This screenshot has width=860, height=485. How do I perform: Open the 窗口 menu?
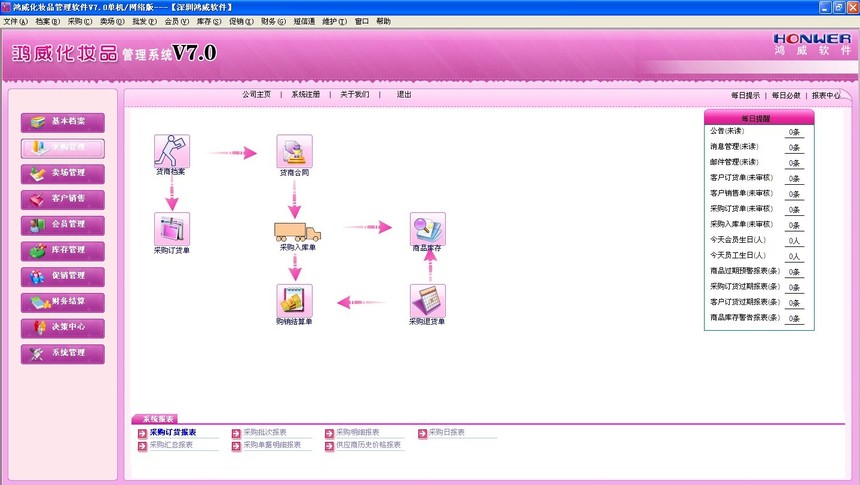tap(362, 21)
